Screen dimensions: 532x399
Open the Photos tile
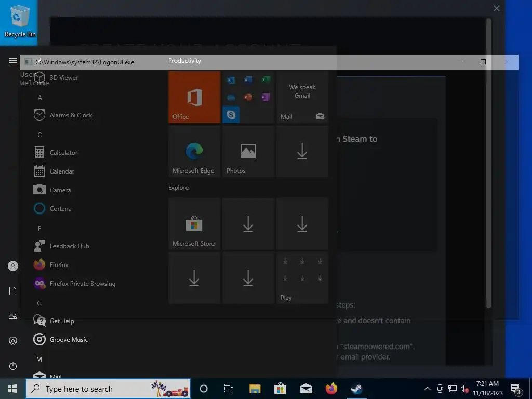(x=248, y=151)
